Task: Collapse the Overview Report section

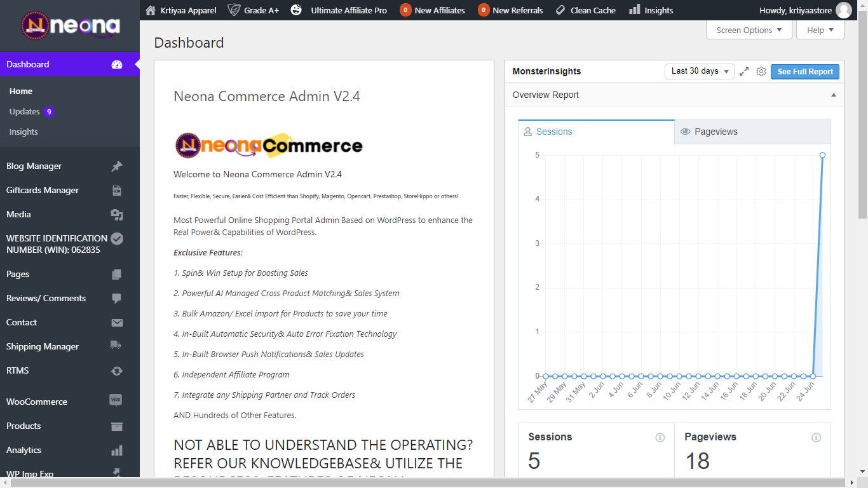Action: pyautogui.click(x=834, y=95)
